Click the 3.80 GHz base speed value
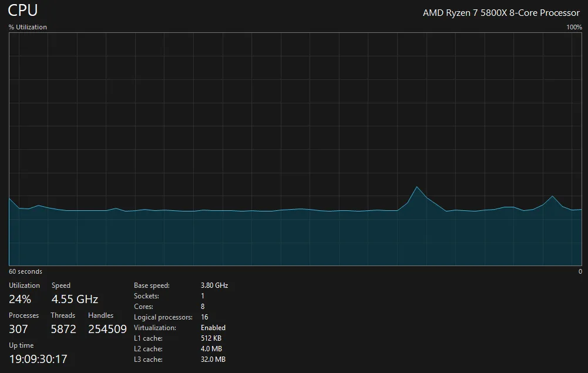Image resolution: width=588 pixels, height=373 pixels. click(x=214, y=285)
